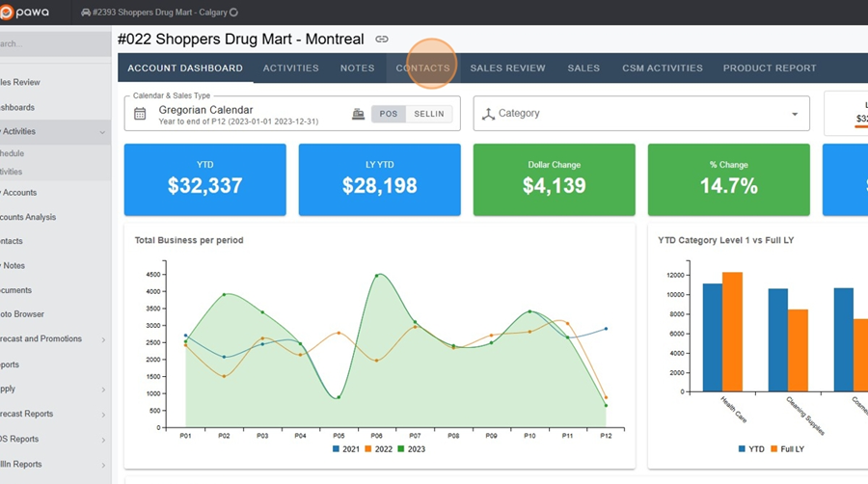Viewport: 868px width, 484px height.
Task: Open Reports in sidebar
Action: 54,364
